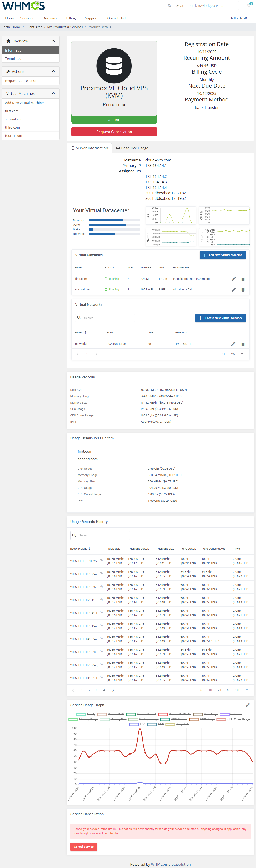Image resolution: width=256 pixels, height=868 pixels.
Task: Go to My Products & Services breadcrumb
Action: [x=65, y=27]
